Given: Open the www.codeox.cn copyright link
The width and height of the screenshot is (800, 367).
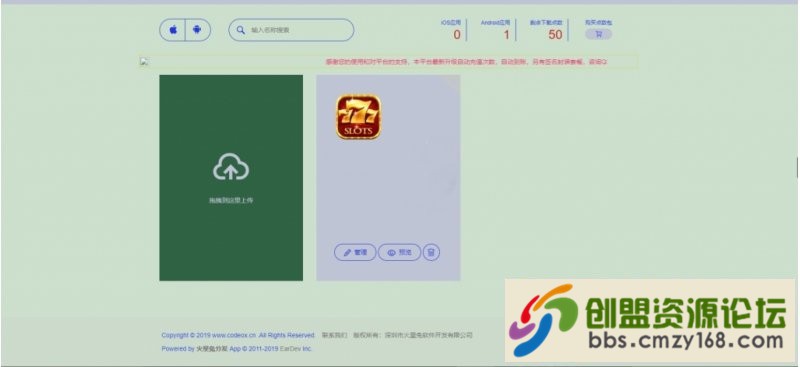Looking at the screenshot, I should point(234,335).
